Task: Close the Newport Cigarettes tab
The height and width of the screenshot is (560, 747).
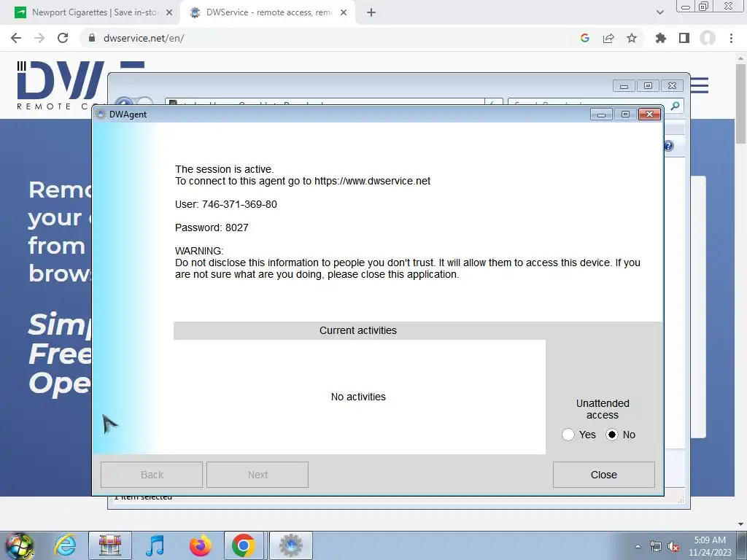Action: click(x=169, y=12)
